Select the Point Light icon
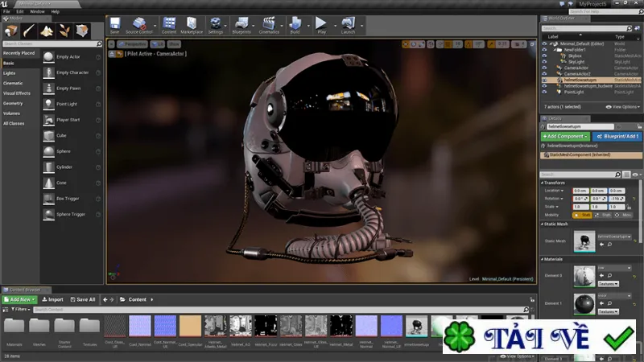 [x=48, y=105]
